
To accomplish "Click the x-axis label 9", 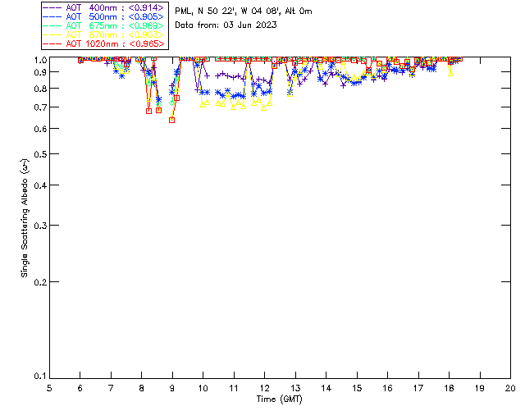I will [172, 388].
